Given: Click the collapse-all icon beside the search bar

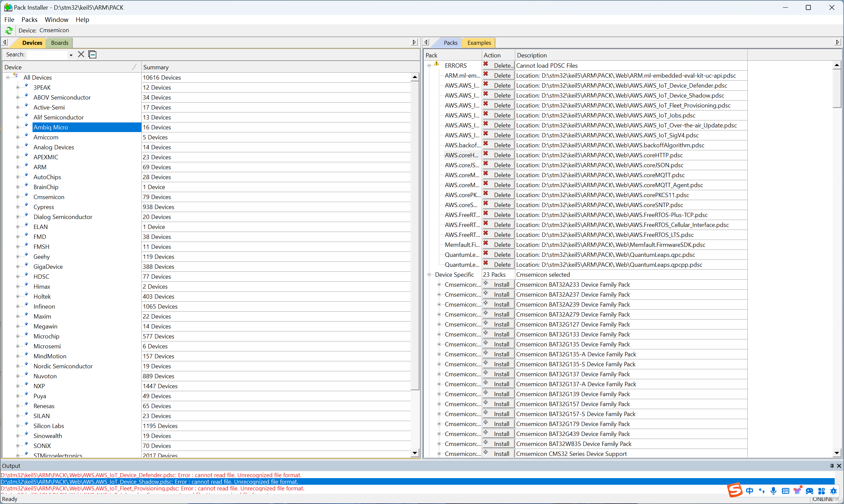Looking at the screenshot, I should pyautogui.click(x=92, y=54).
